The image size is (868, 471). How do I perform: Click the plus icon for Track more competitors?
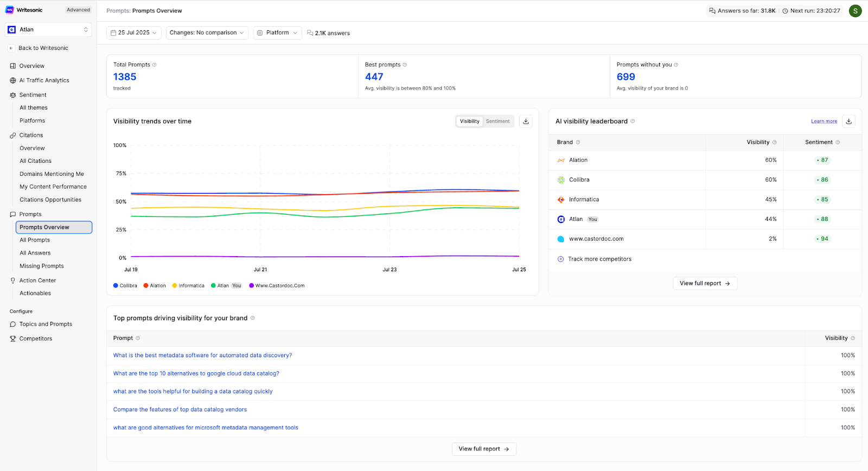(x=560, y=259)
